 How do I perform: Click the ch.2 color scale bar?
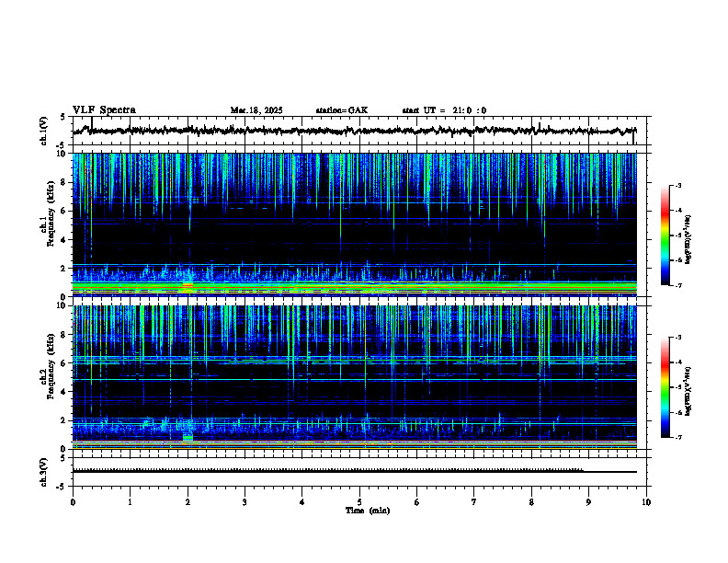[665, 387]
